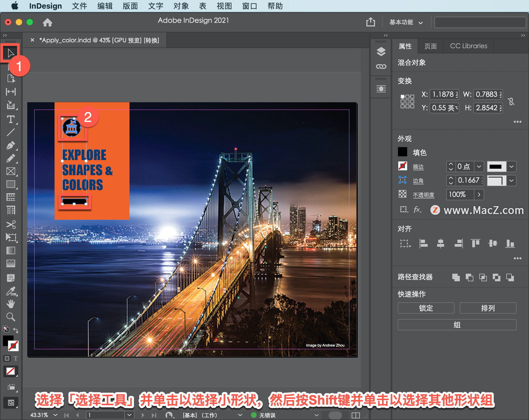Screen dimensions: 529x420
Task: Select the Hand tool
Action: coord(10,304)
